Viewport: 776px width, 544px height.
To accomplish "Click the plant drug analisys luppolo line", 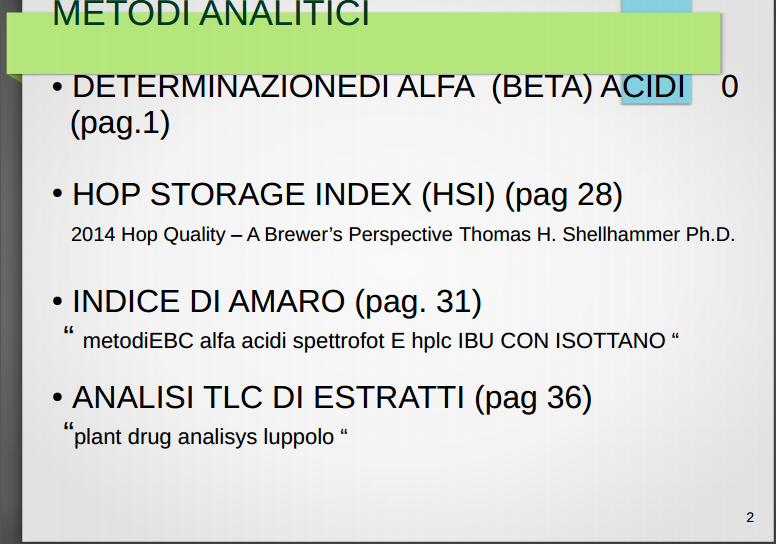I will 205,436.
